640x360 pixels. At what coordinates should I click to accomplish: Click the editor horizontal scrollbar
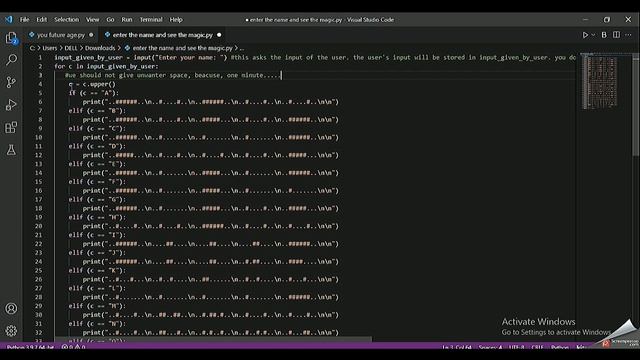coord(212,339)
